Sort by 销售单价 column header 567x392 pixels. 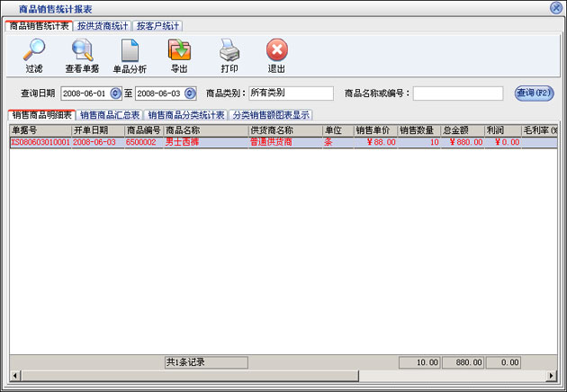coord(374,130)
